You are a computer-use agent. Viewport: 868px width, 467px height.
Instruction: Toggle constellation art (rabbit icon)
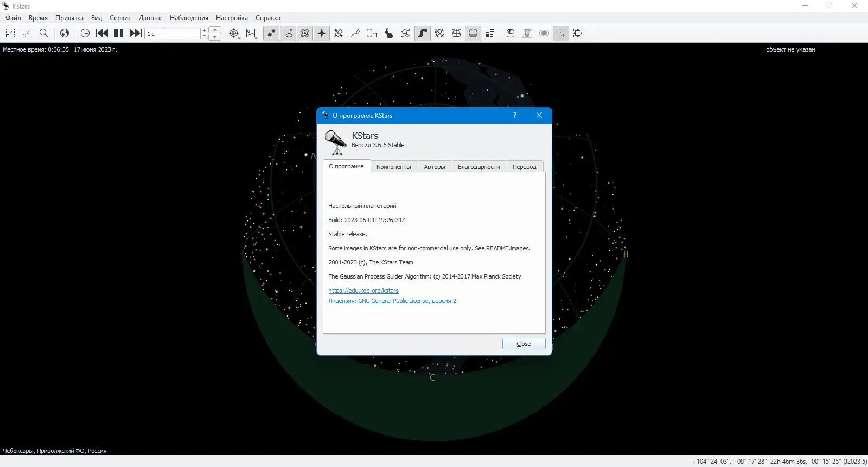[389, 33]
